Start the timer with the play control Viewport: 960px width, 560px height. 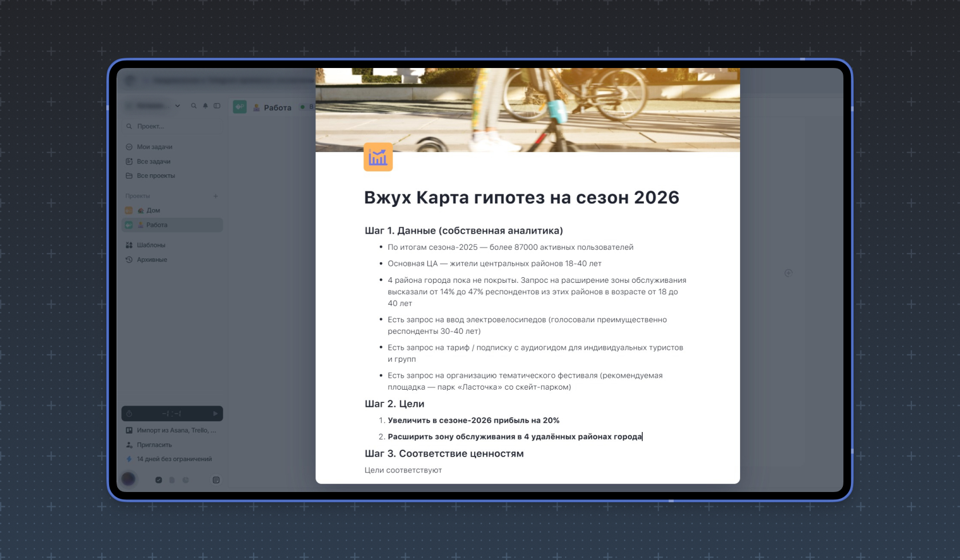coord(216,414)
